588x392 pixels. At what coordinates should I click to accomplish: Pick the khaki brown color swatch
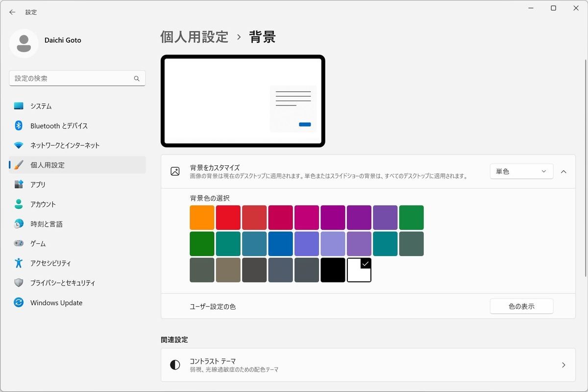click(228, 270)
